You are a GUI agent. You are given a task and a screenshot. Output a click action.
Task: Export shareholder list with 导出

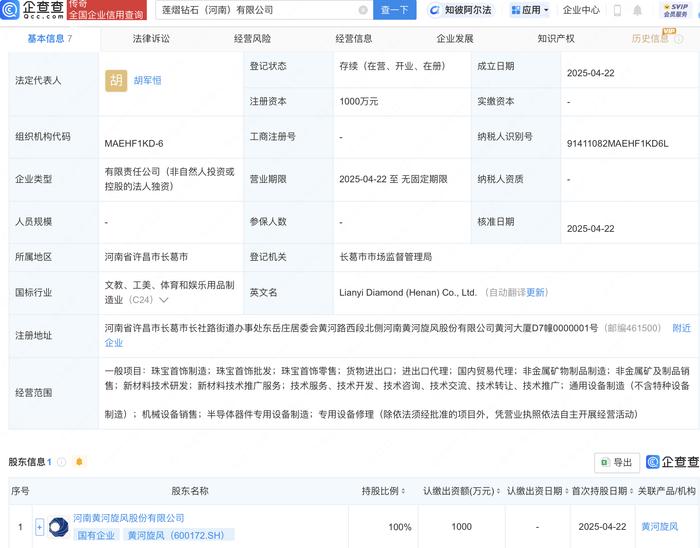[617, 463]
